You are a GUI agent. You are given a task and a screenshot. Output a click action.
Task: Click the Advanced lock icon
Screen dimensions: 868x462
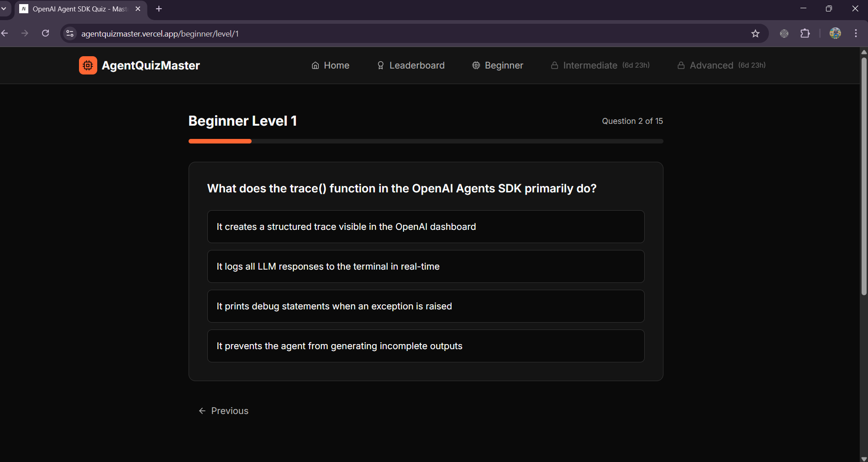coord(681,65)
